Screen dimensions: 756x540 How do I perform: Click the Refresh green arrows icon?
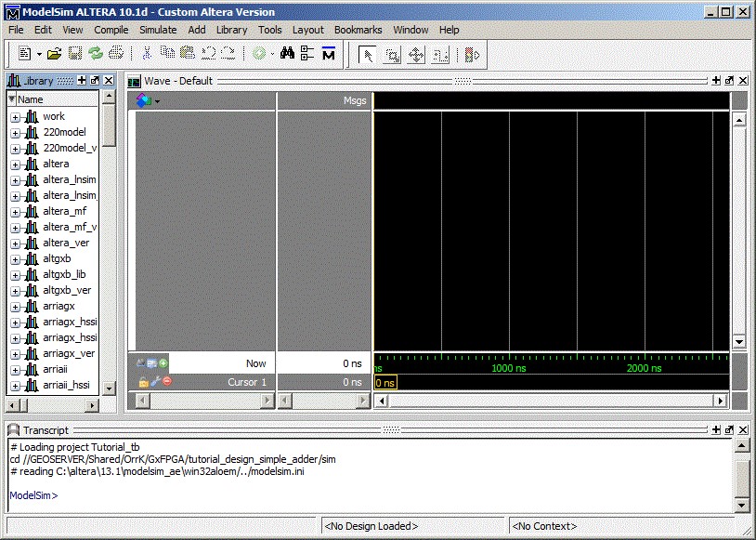(x=96, y=55)
